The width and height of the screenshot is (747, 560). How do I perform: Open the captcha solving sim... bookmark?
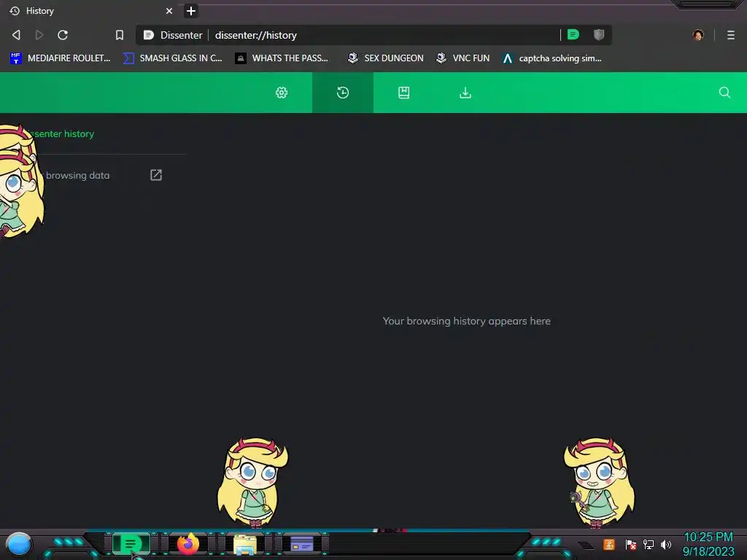pos(552,58)
